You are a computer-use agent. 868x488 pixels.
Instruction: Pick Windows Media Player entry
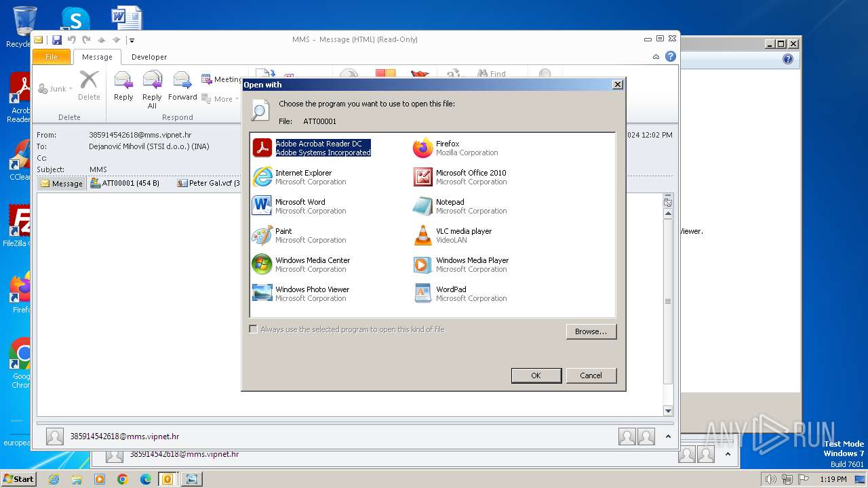461,264
